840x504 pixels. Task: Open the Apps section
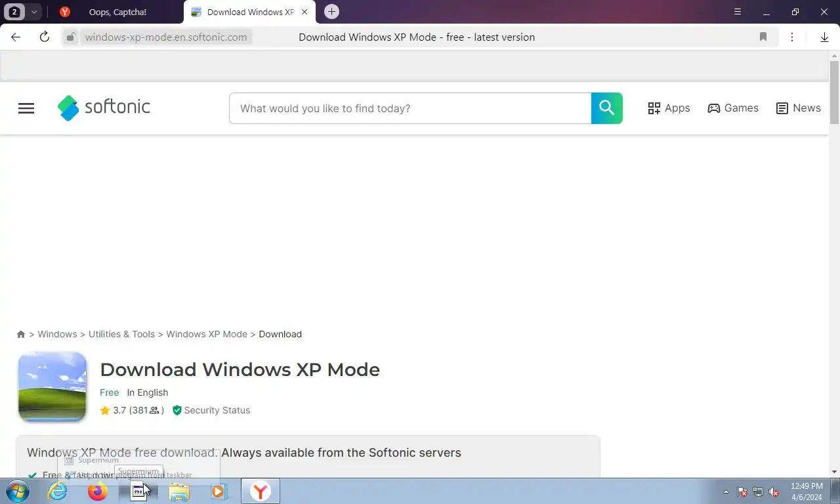click(669, 108)
